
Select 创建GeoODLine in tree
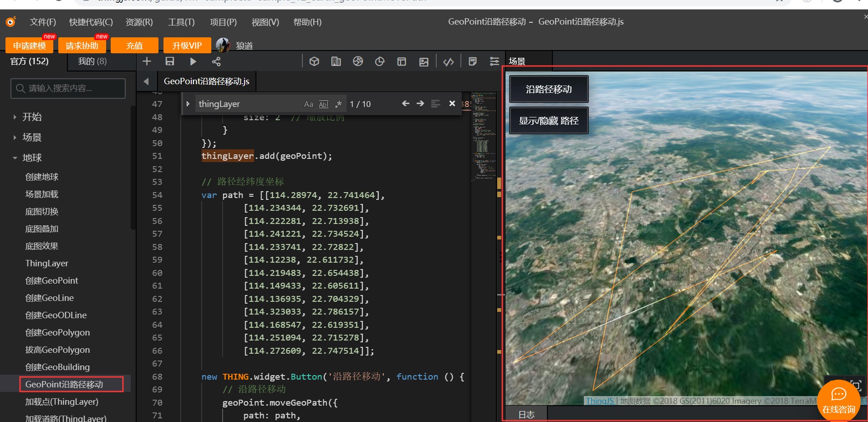pos(56,315)
